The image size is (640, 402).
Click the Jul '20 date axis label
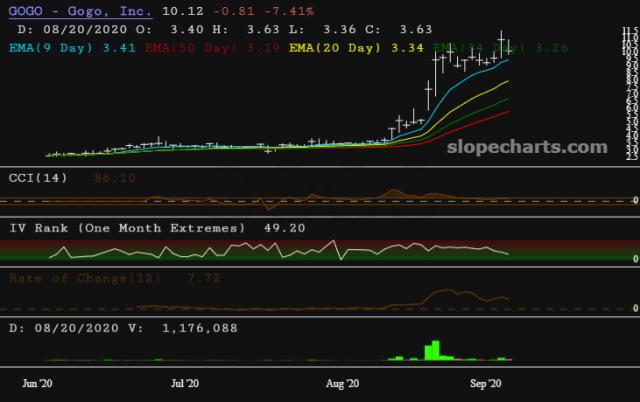185,384
